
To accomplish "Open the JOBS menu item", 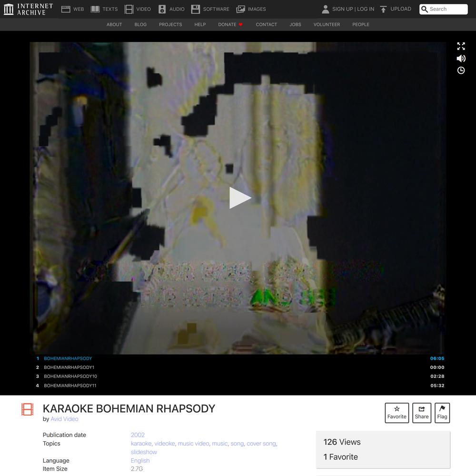I will point(296,25).
